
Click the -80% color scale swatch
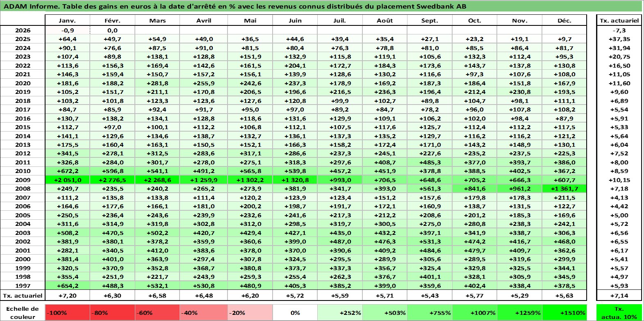click(x=112, y=312)
